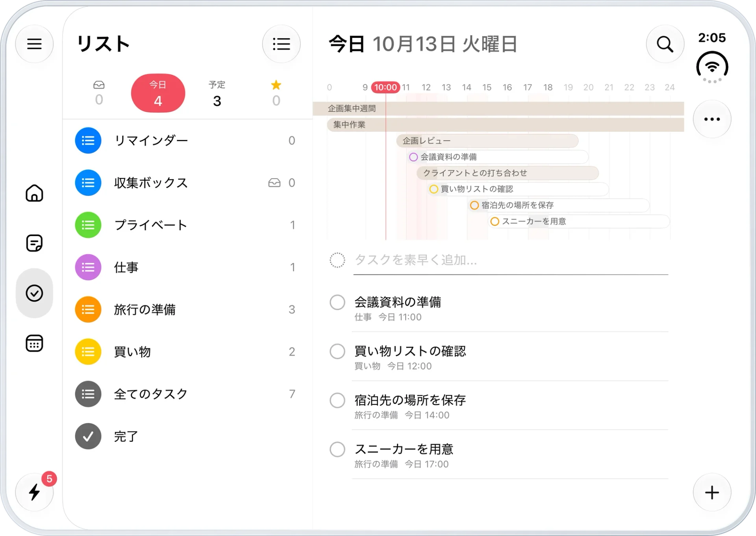Select the tasks checkmark sidebar icon

point(34,293)
